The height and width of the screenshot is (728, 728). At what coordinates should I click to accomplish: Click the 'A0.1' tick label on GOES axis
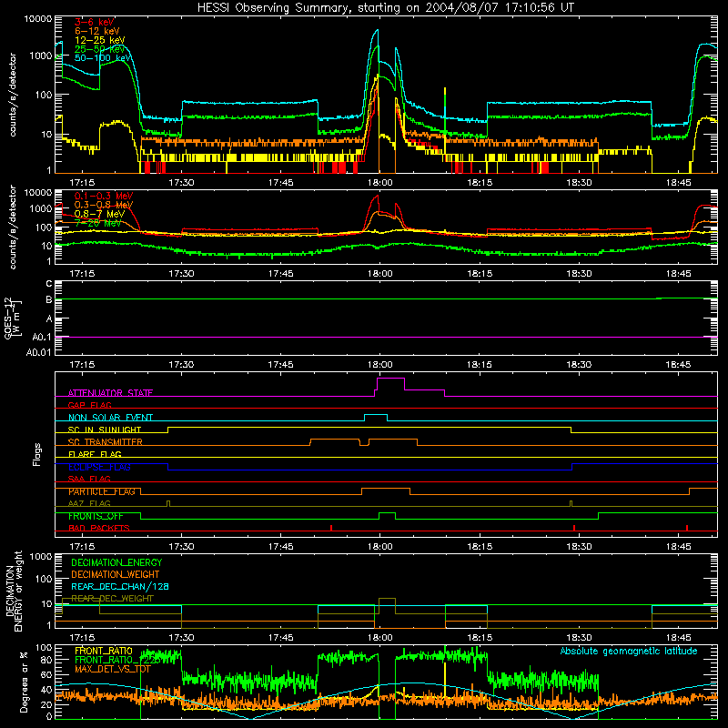pos(42,337)
